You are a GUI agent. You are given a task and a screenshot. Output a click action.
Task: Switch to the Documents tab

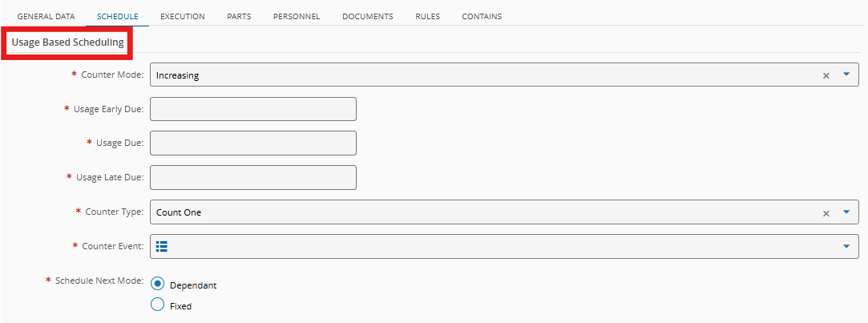point(368,17)
